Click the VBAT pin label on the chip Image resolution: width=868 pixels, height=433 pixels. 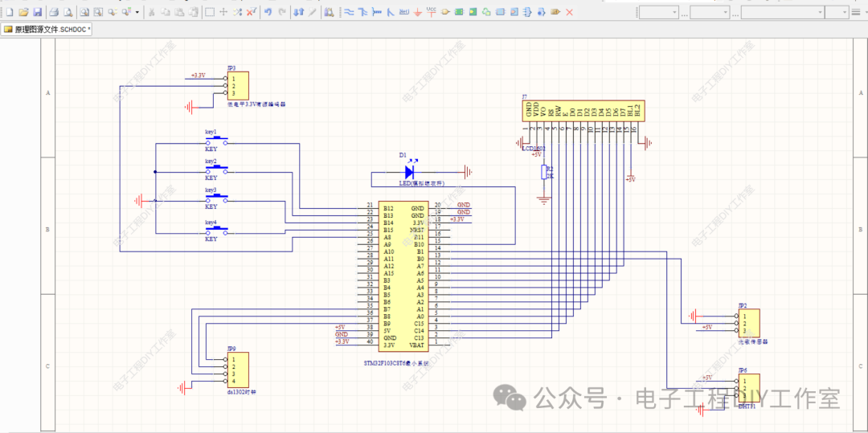coord(416,345)
